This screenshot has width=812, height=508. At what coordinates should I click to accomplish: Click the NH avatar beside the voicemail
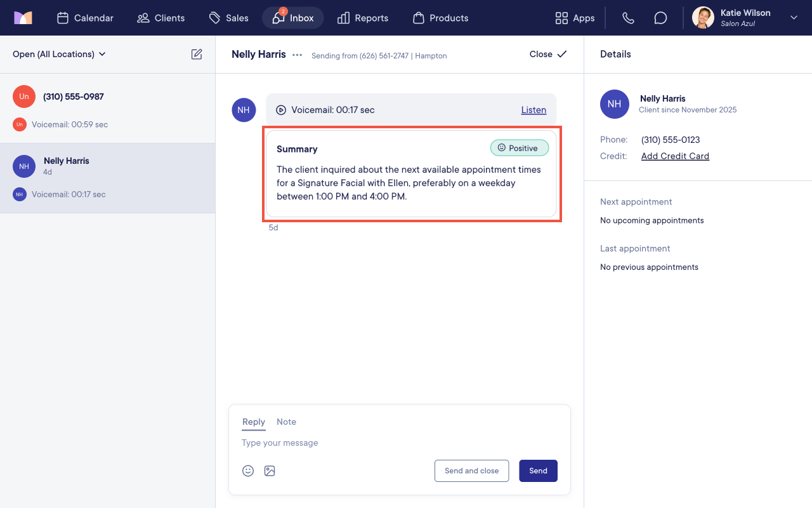click(244, 110)
